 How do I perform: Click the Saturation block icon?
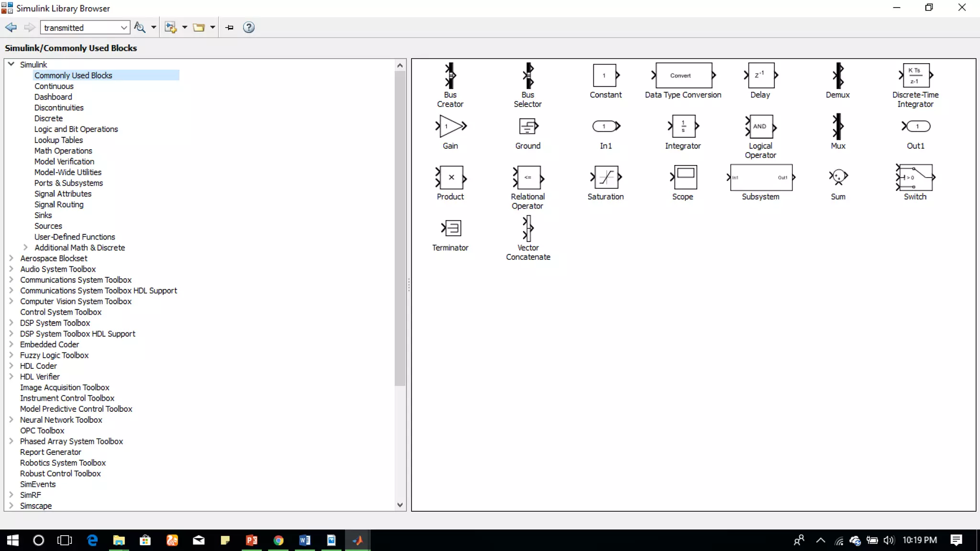(x=606, y=177)
